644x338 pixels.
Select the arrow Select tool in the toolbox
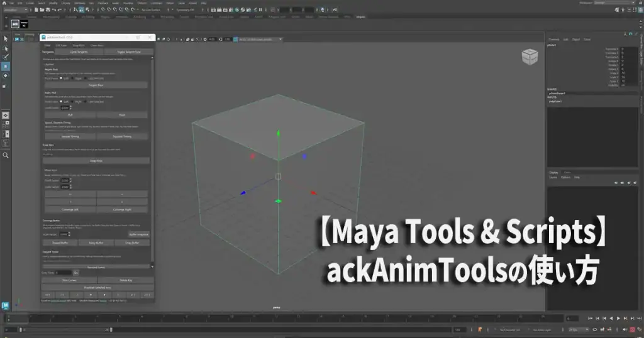pyautogui.click(x=5, y=38)
